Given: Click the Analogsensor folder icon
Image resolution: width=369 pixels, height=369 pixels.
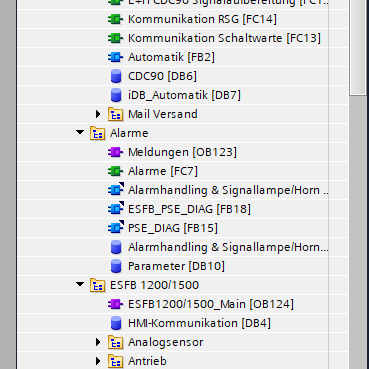Looking at the screenshot, I should (x=115, y=342).
